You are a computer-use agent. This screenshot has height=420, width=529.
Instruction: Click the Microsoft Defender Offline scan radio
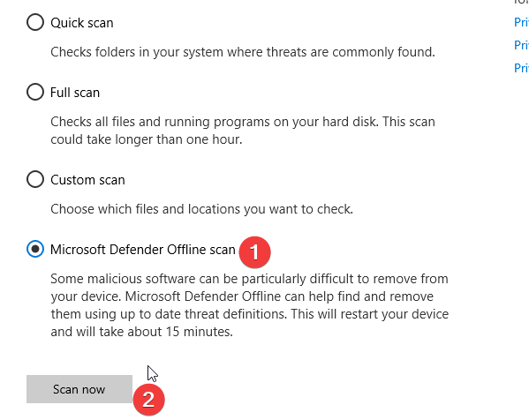point(35,249)
